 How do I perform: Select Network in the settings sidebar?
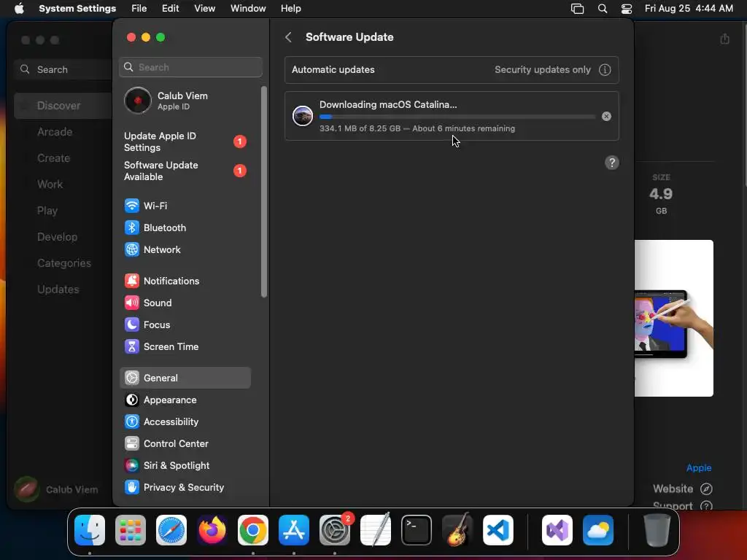[x=185, y=249]
